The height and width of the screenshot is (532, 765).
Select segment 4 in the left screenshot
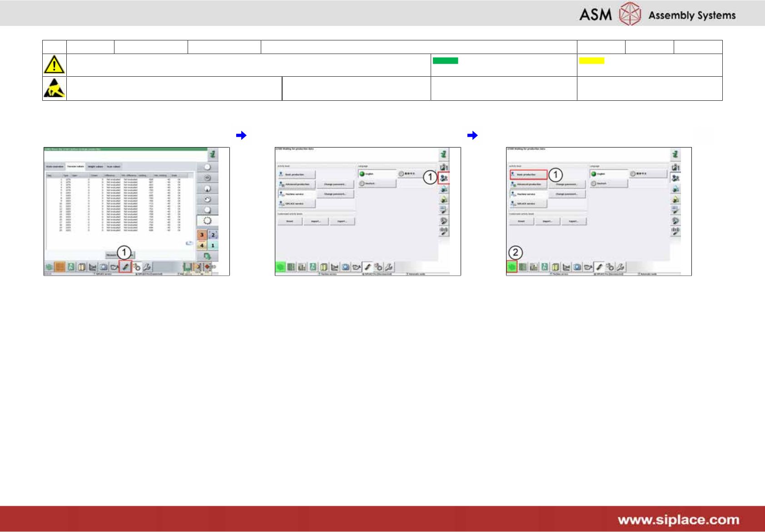(202, 245)
